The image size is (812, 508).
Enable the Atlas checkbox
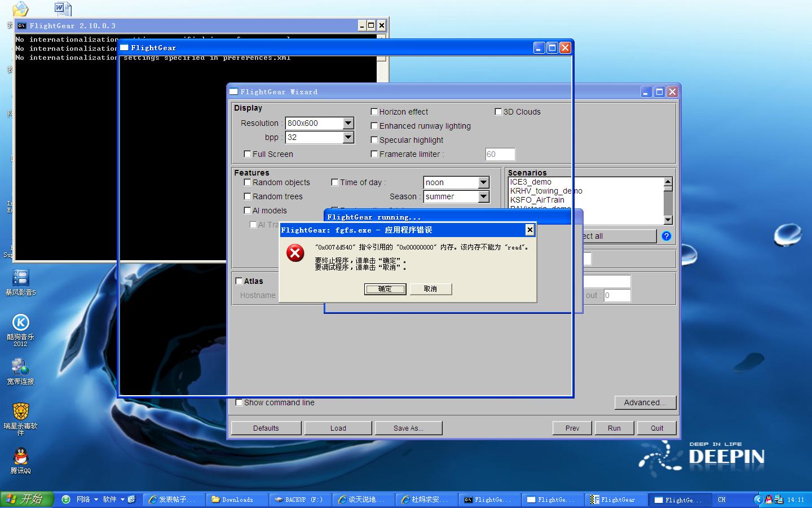point(239,281)
